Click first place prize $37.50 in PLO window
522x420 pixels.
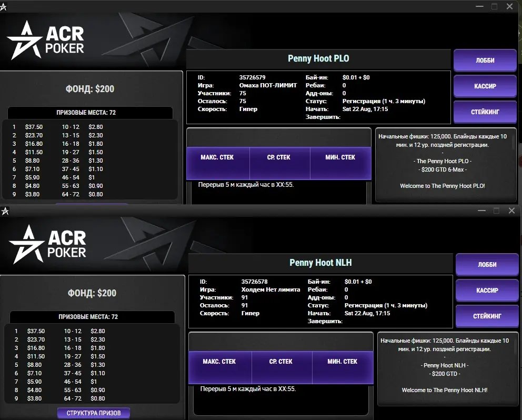pyautogui.click(x=34, y=127)
